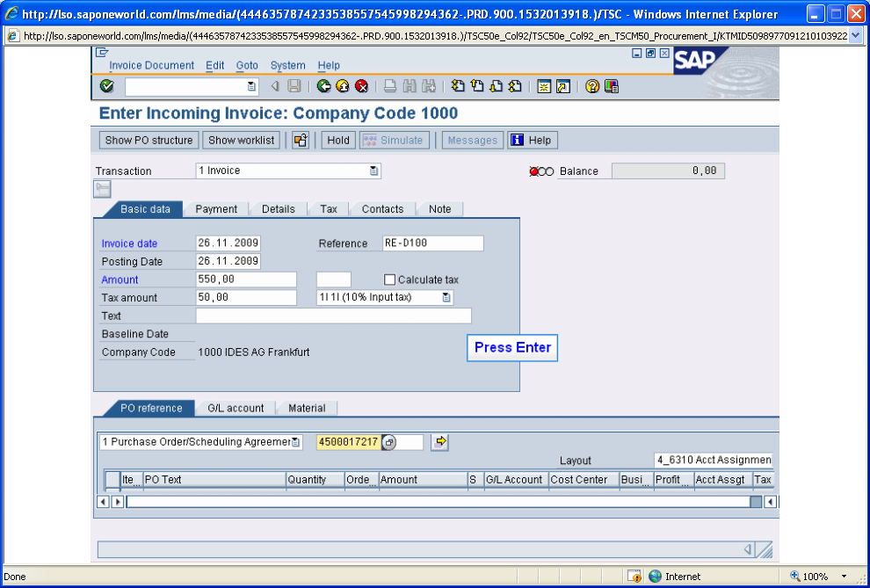Click the status bar expand triangle
This screenshot has height=588, width=870.
click(x=747, y=549)
